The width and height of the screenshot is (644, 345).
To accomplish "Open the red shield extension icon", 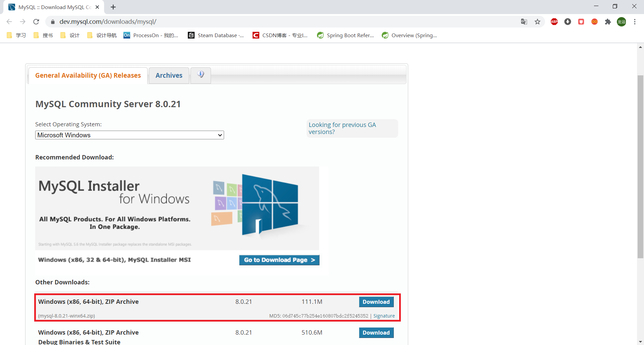I will tap(581, 22).
